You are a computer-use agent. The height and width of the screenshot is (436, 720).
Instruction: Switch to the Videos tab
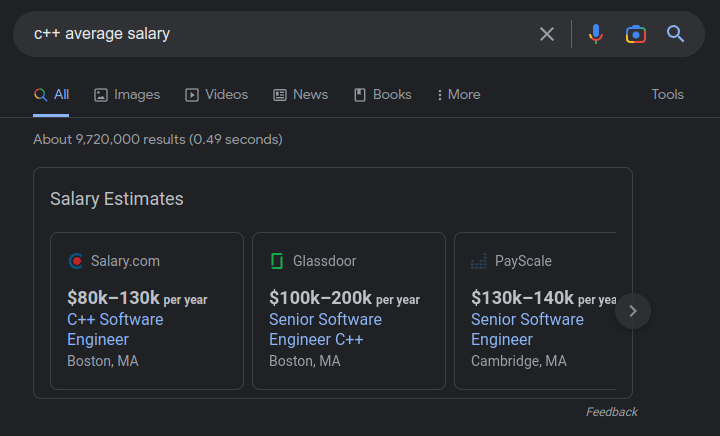[x=216, y=95]
